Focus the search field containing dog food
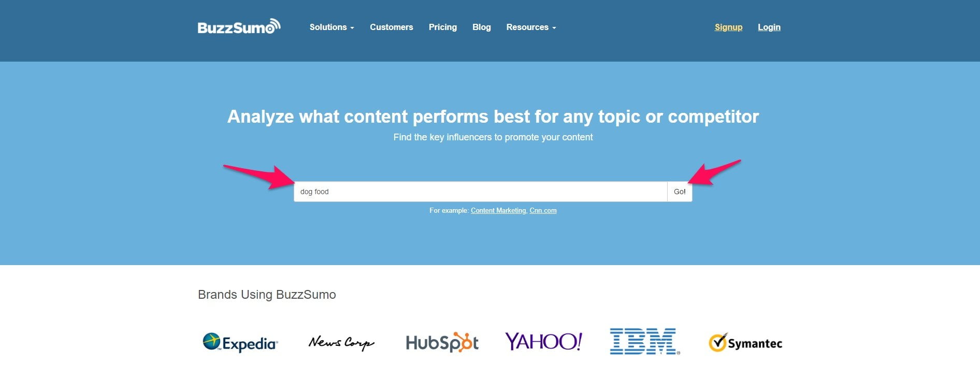Viewport: 980px width, 379px height. pos(481,192)
